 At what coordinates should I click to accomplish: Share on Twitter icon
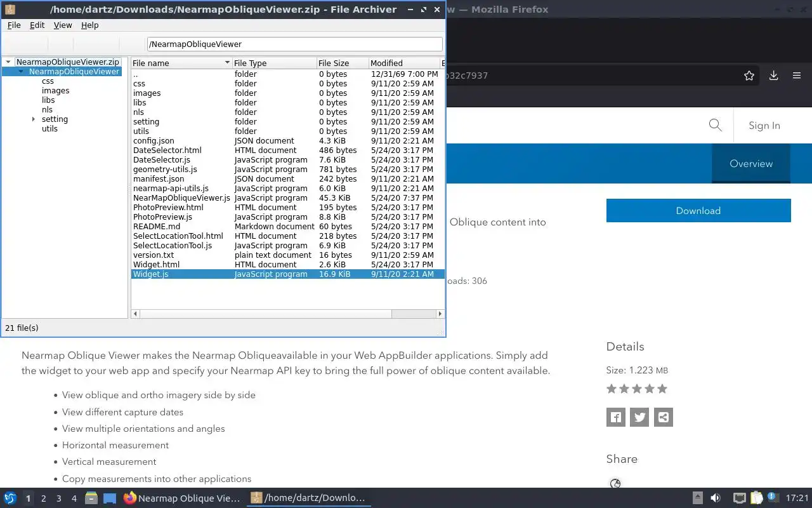[639, 417]
